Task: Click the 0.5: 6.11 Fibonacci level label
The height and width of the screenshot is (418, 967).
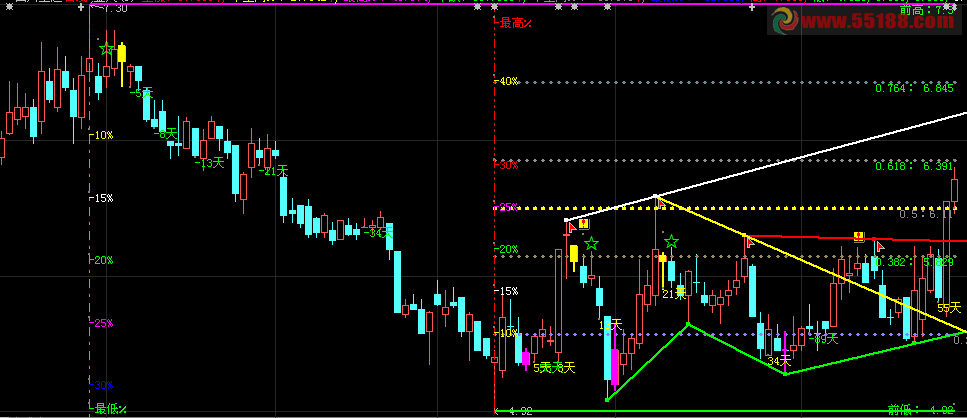Action: coord(926,214)
